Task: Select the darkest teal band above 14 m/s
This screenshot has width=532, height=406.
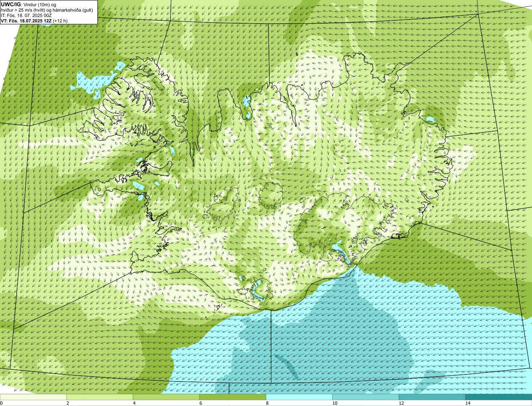Action: [499, 397]
